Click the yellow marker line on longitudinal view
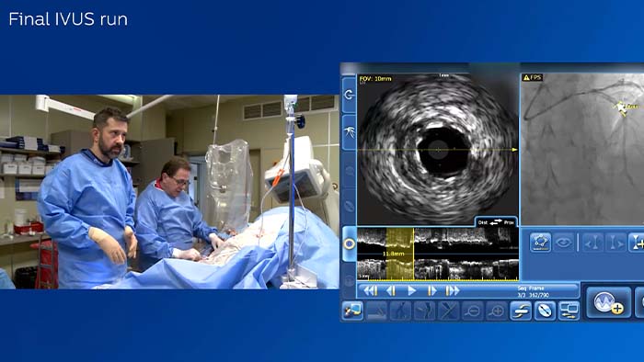The width and height of the screenshot is (644, 362). pyautogui.click(x=413, y=255)
